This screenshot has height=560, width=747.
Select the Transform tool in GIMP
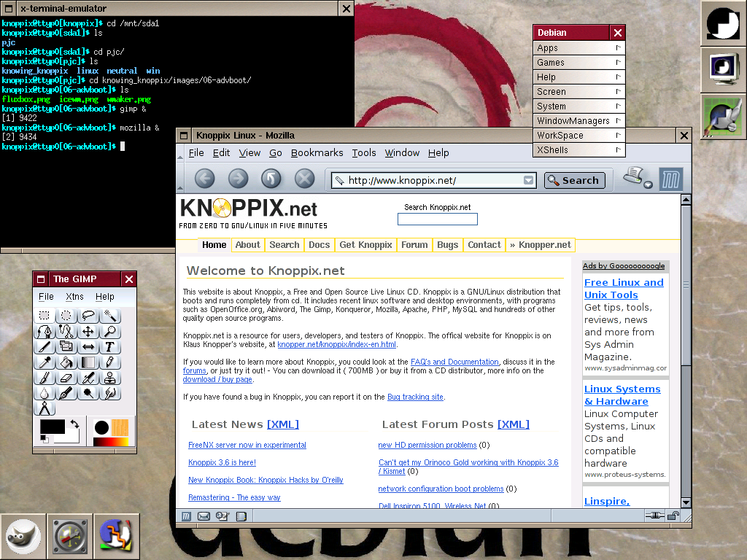[66, 346]
